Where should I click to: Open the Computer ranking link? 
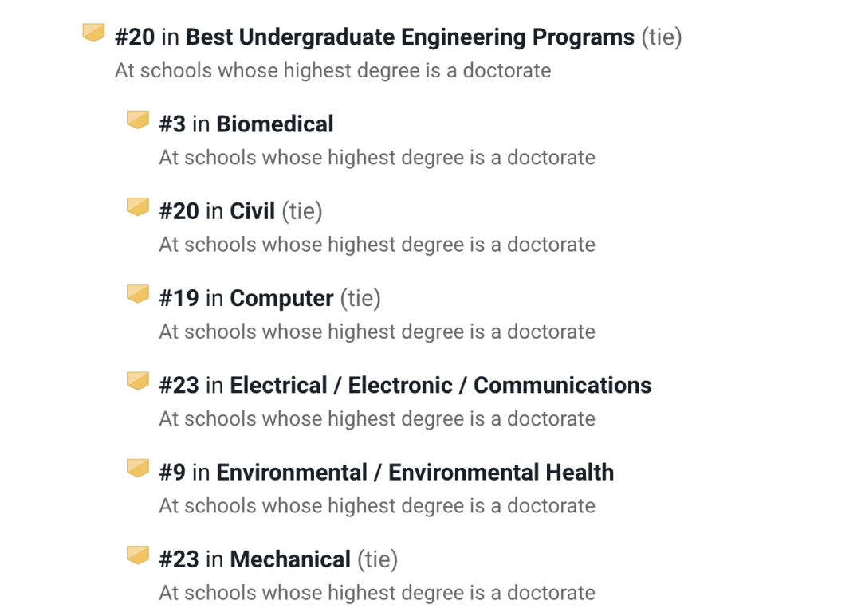(x=281, y=298)
